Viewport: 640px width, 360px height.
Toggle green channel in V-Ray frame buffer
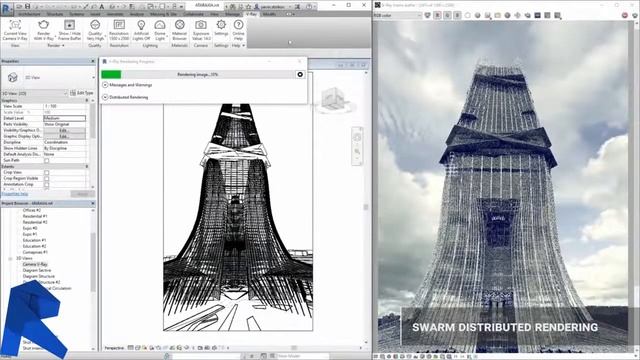[447, 15]
